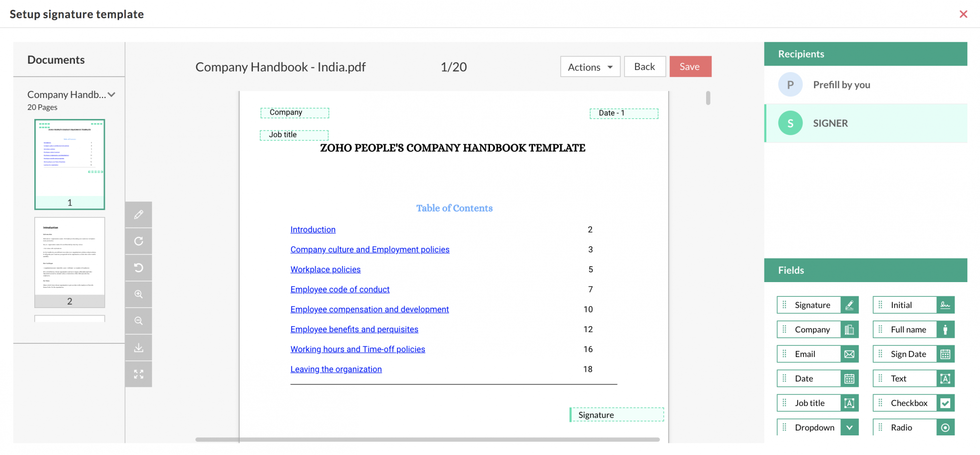Click the Full name person icon
This screenshot has width=980, height=455.
[x=945, y=330]
